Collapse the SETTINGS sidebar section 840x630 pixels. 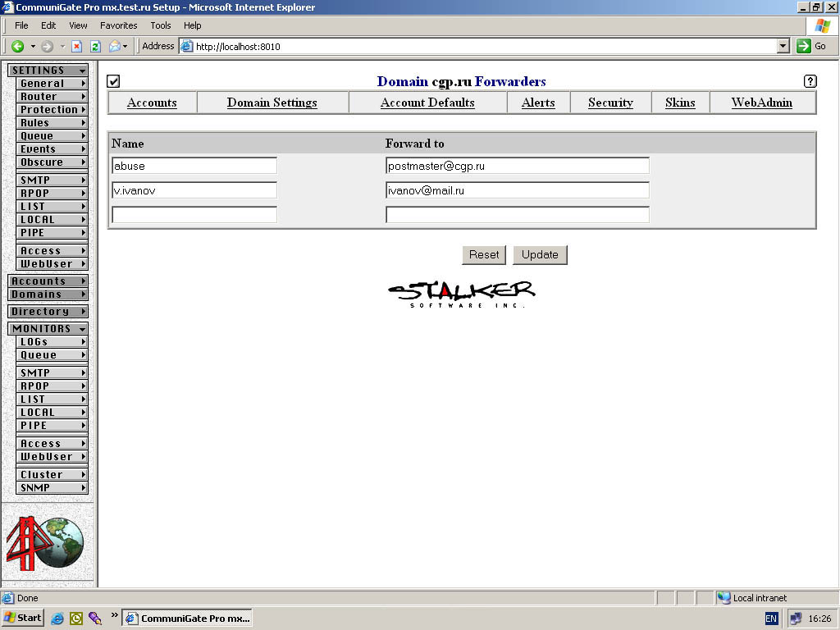[x=48, y=71]
